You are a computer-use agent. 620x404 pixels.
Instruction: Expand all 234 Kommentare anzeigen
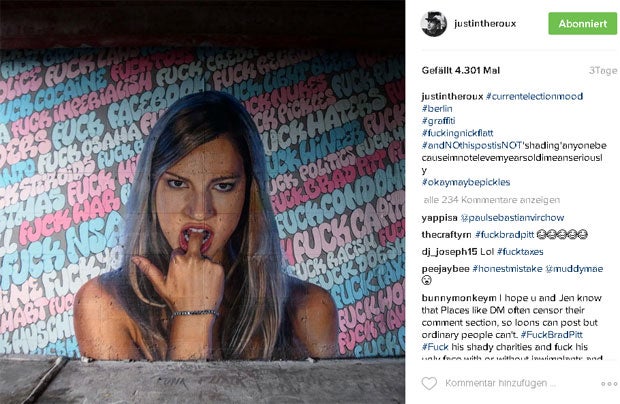(491, 200)
